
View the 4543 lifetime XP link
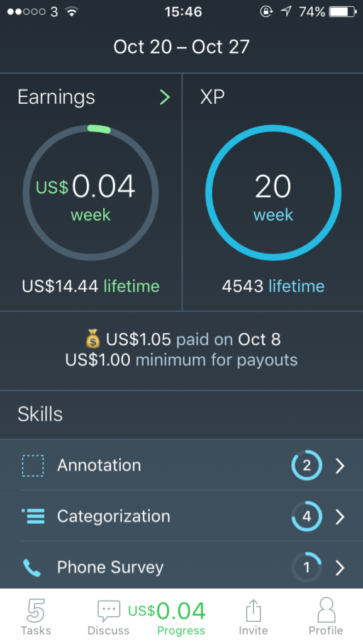272,285
